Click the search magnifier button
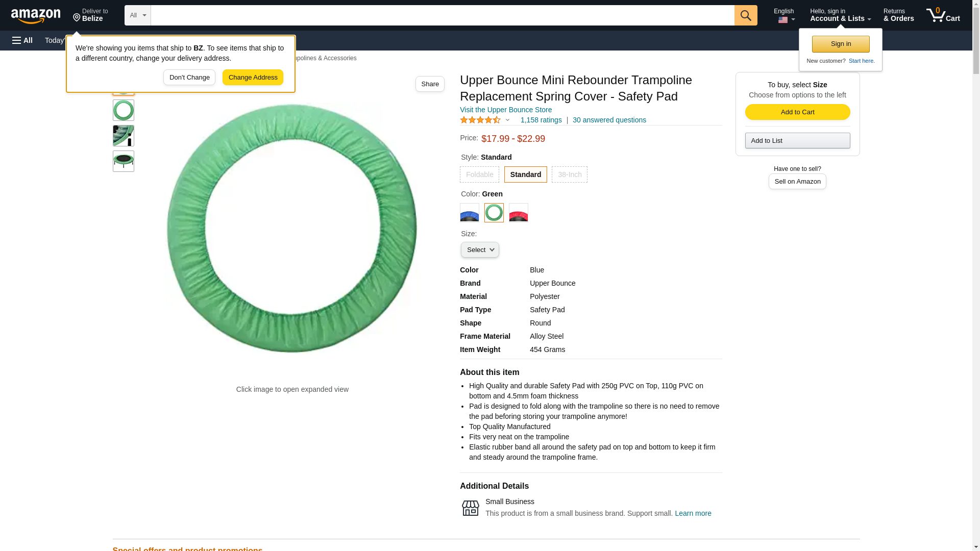This screenshot has width=980, height=551. coord(746,15)
